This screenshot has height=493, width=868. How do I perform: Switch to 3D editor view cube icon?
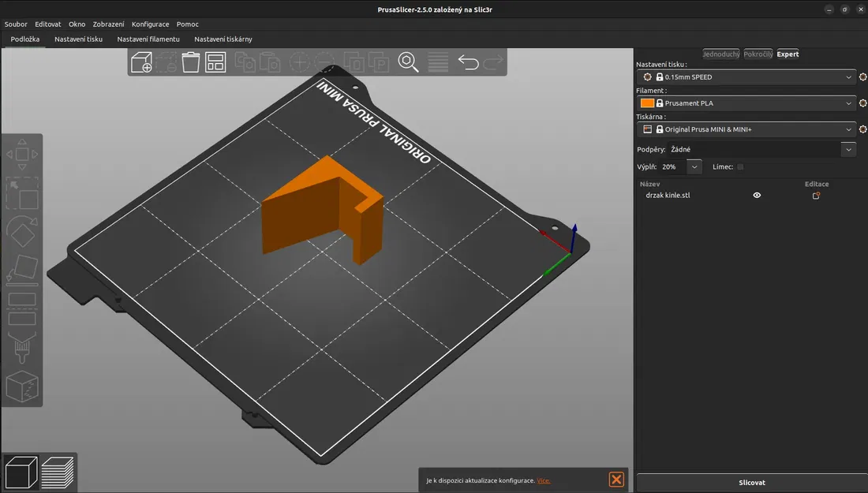pyautogui.click(x=21, y=472)
